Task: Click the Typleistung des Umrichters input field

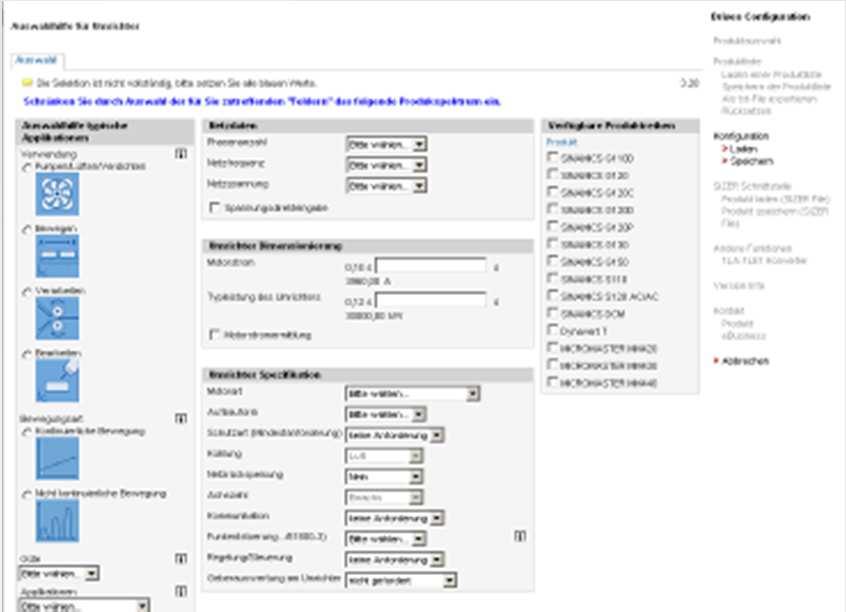Action: [431, 301]
